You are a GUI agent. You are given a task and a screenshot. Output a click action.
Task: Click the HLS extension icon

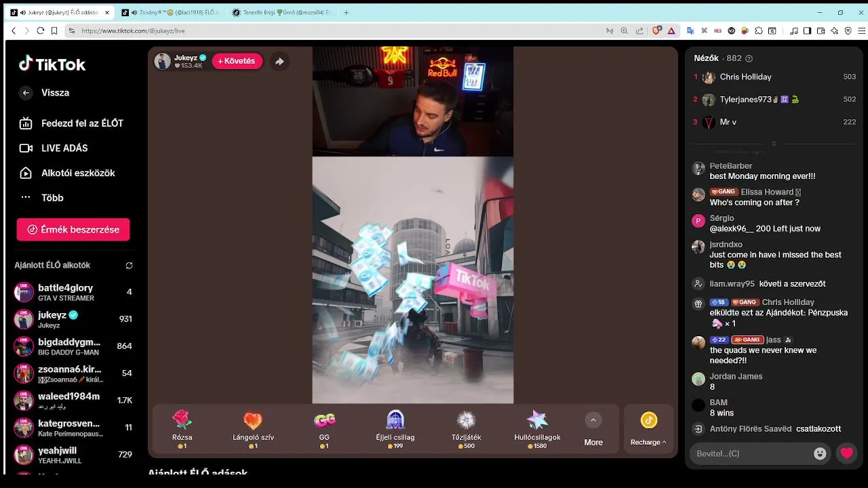pos(717,30)
